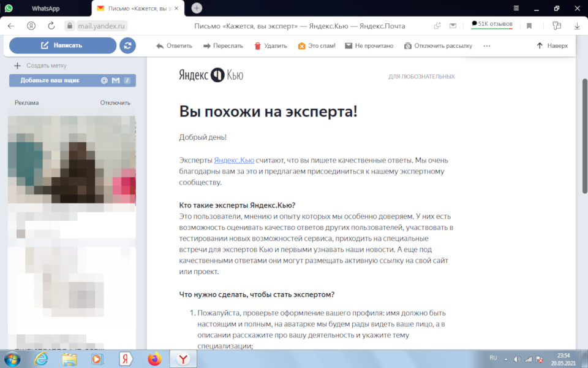Click the lock site security icon
This screenshot has height=368, width=588.
click(69, 26)
